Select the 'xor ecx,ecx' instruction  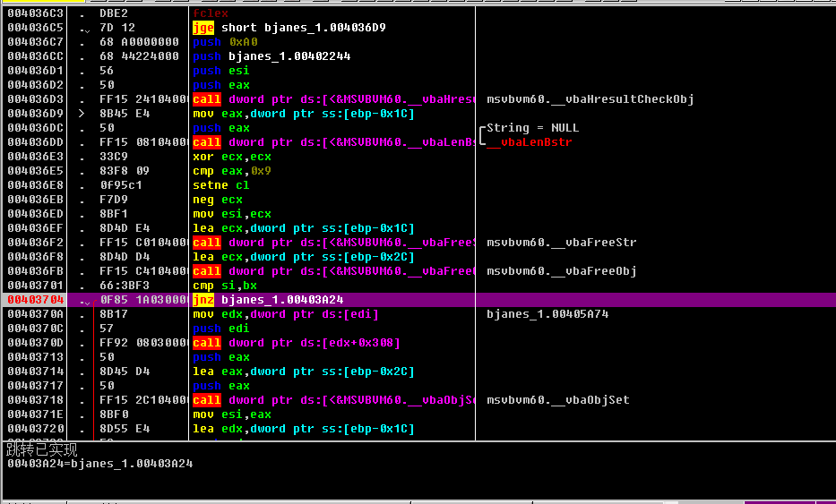coord(232,157)
